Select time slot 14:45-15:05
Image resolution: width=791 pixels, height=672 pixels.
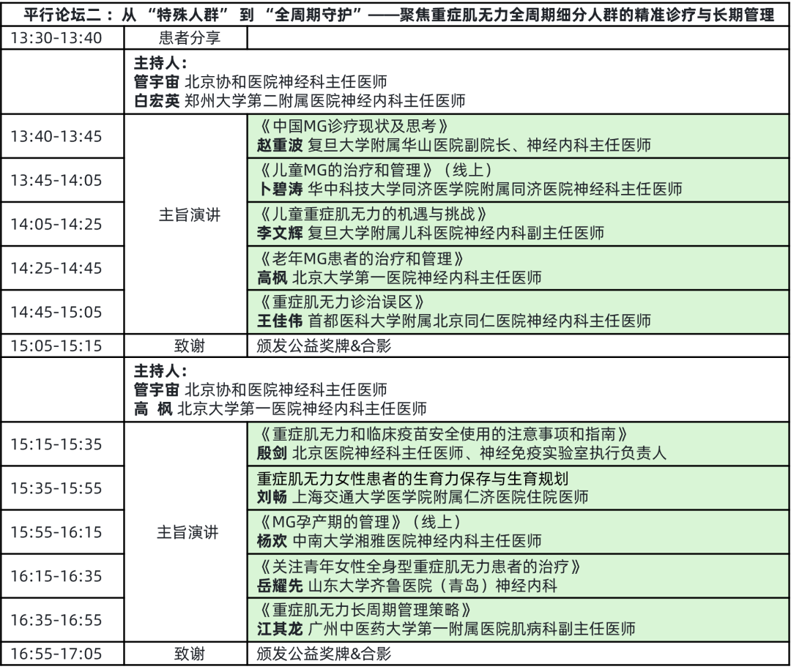click(x=56, y=312)
